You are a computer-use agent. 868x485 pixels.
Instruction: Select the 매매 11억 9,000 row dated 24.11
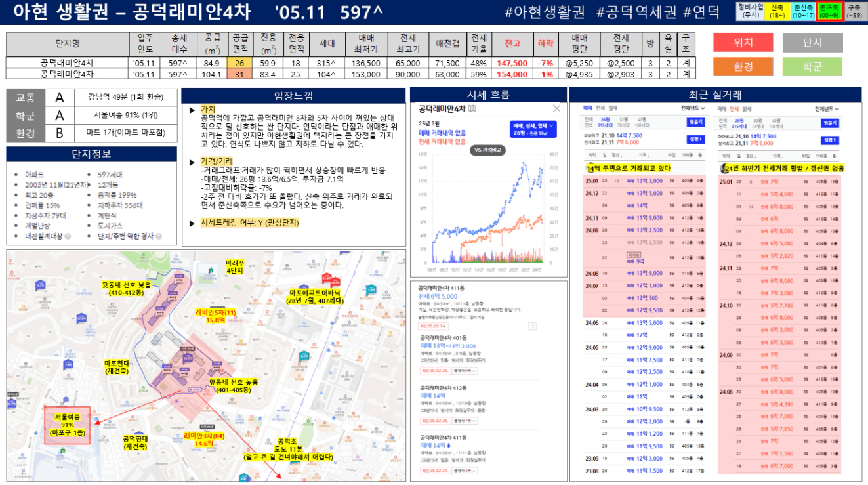click(x=644, y=218)
